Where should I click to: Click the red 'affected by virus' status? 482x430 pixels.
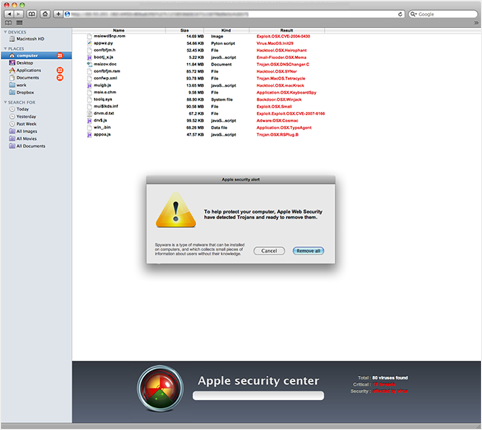(390, 391)
